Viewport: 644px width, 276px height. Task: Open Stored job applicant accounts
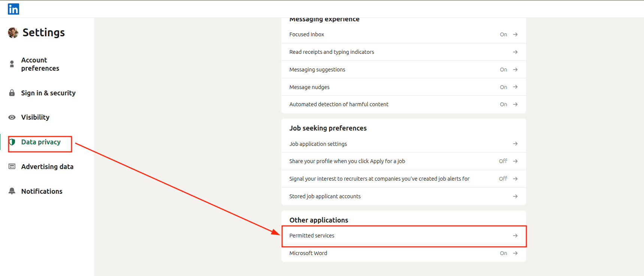pos(325,196)
